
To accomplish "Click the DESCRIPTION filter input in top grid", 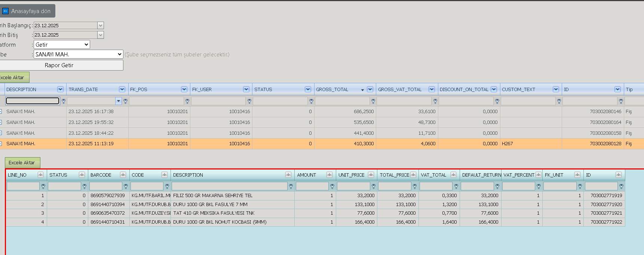I will point(33,101).
